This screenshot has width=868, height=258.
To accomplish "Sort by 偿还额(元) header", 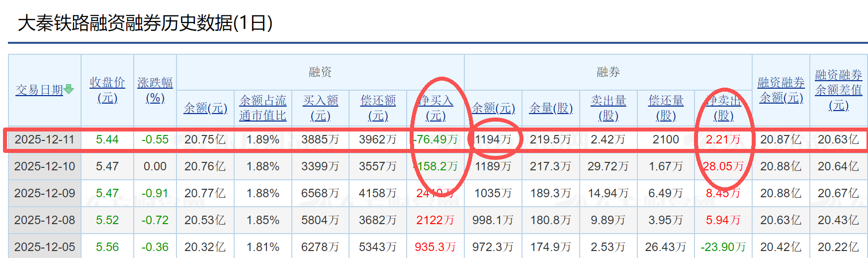I will coord(378,108).
